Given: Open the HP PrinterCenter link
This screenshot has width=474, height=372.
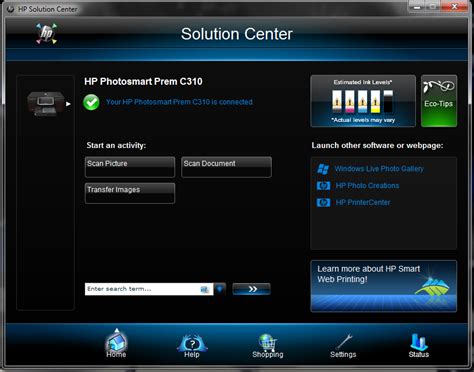Looking at the screenshot, I should (363, 202).
